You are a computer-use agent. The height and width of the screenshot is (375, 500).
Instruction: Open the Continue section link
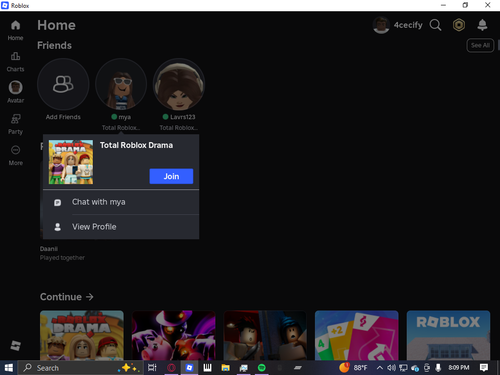[67, 297]
